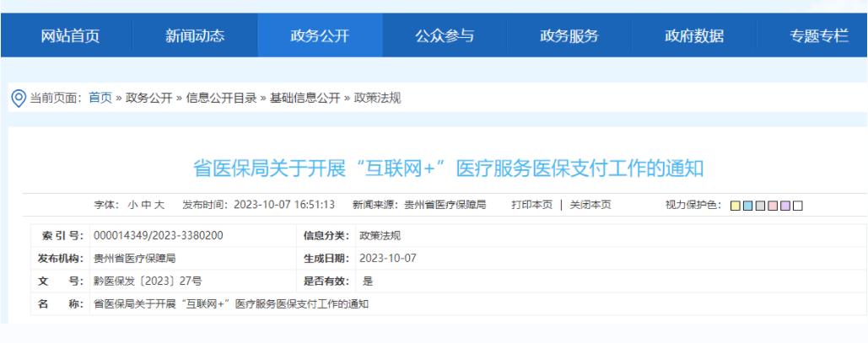Click the 信息分类 value 政策法规
The height and width of the screenshot is (343, 868).
click(x=380, y=236)
